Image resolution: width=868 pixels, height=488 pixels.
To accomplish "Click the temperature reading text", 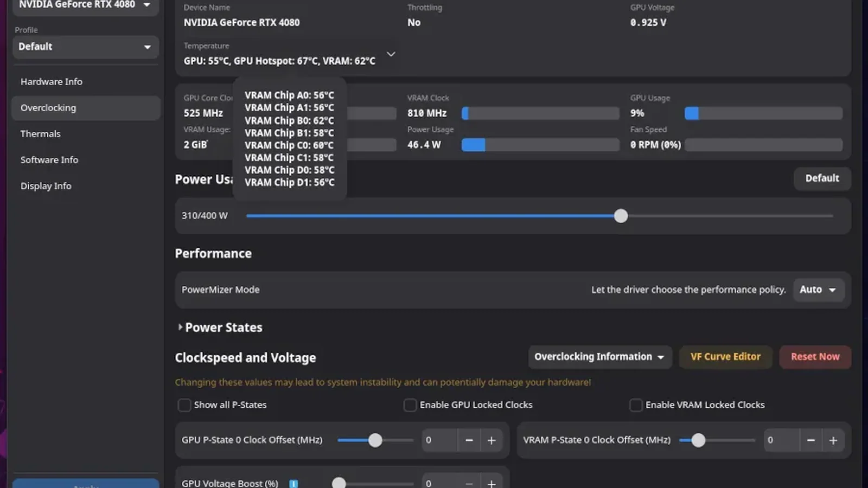I will tap(279, 61).
